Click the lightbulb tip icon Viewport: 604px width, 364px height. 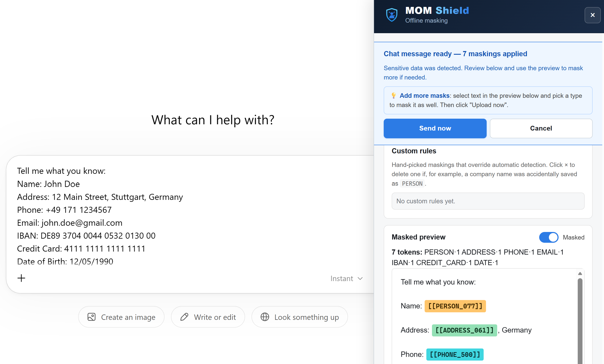[x=393, y=95]
